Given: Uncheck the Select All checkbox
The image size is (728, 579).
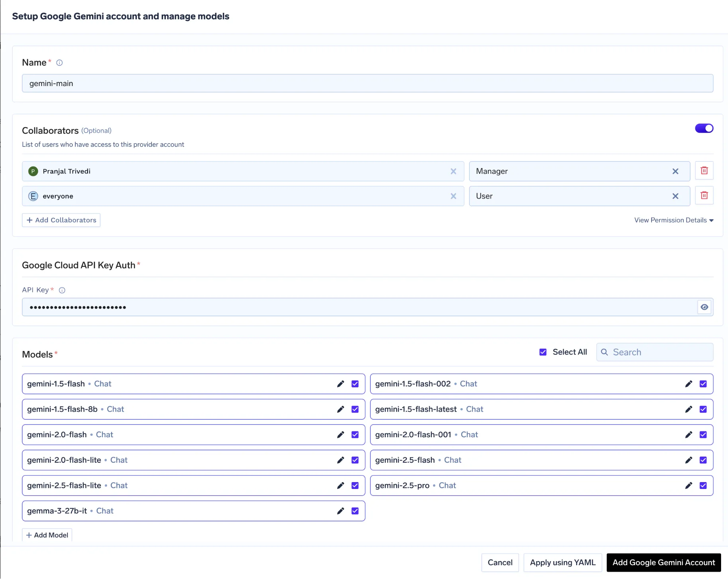Looking at the screenshot, I should [543, 352].
